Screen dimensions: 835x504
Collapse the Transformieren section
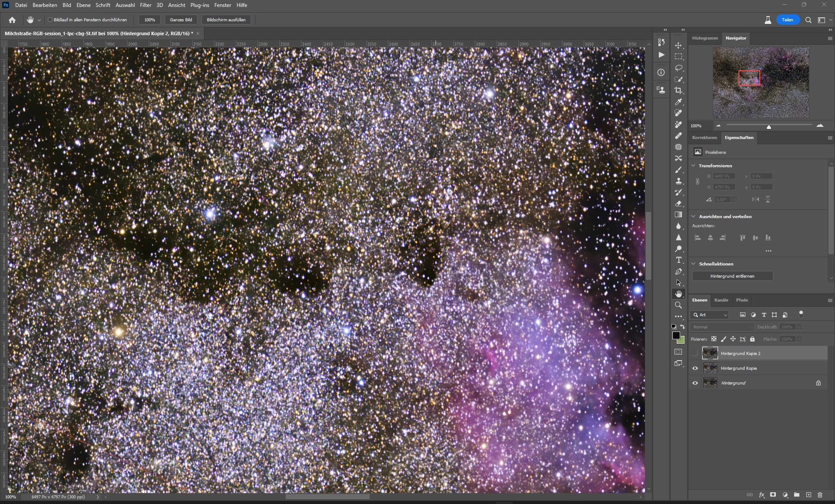click(x=694, y=166)
